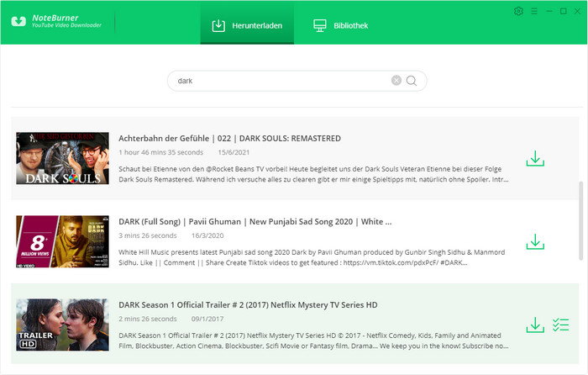The height and width of the screenshot is (375, 588).
Task: Click the magnifier search icon
Action: [412, 81]
